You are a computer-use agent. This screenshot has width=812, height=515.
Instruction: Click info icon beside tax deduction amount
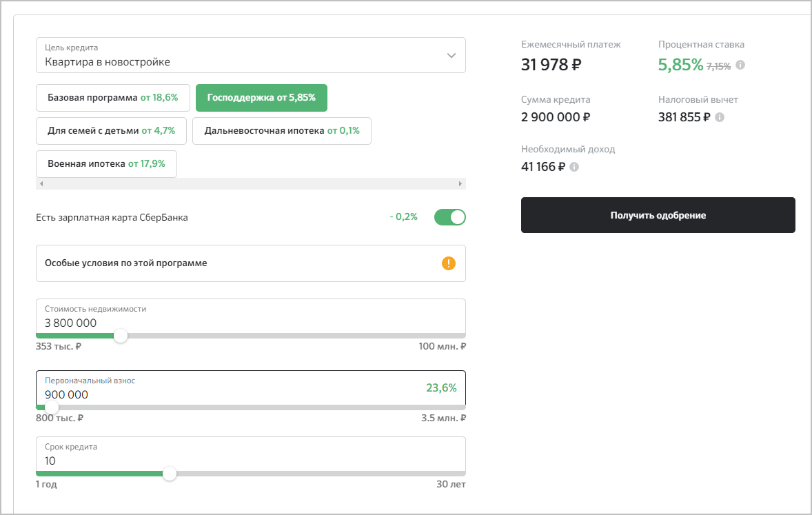720,117
